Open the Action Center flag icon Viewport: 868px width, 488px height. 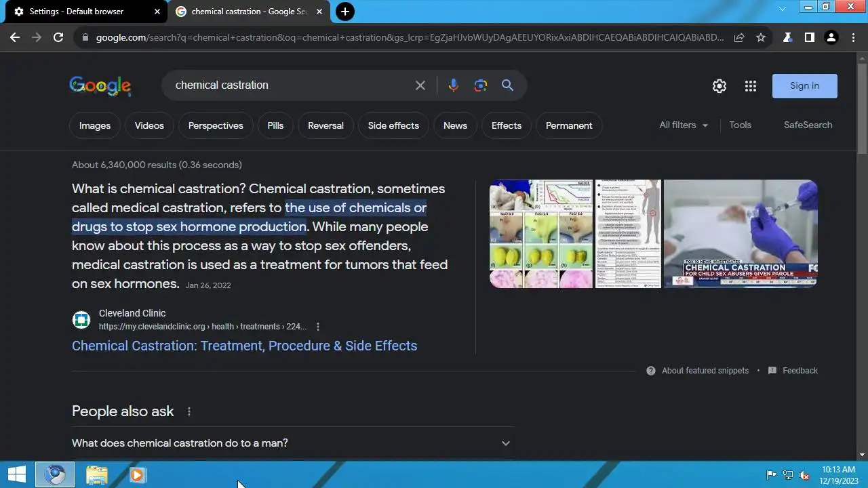[772, 475]
